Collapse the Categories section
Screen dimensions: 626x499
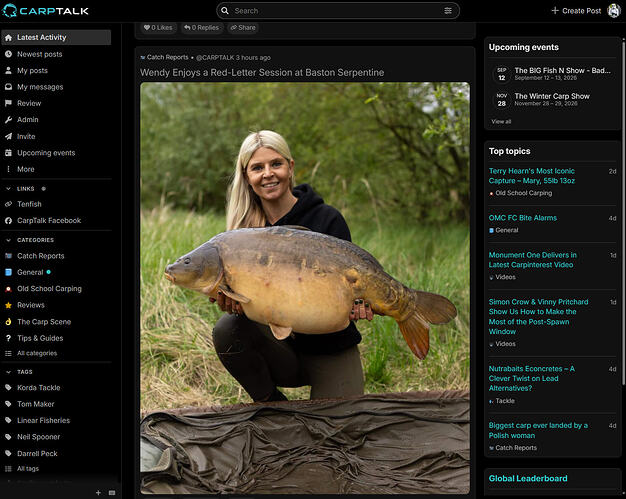point(8,240)
